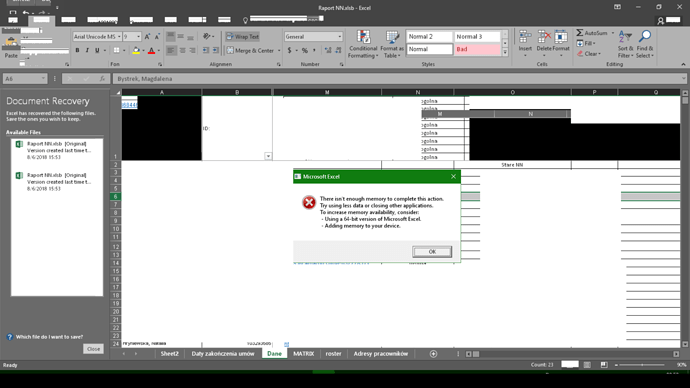690x388 pixels.
Task: Click the AutoSum icon
Action: pos(580,33)
